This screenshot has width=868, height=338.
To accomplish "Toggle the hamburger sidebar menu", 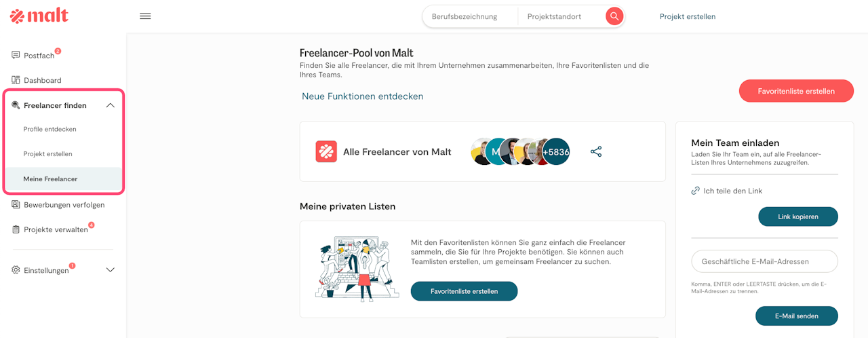I will point(145,16).
